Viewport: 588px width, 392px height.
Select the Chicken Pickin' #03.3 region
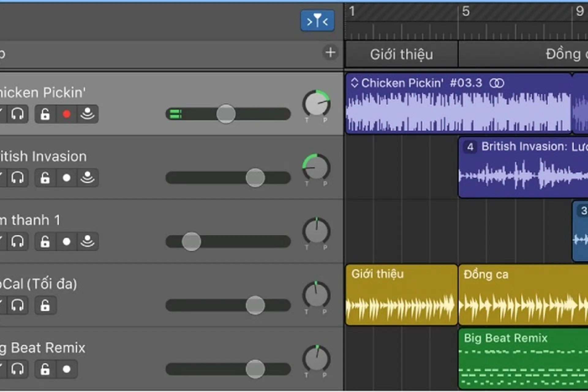(x=458, y=104)
